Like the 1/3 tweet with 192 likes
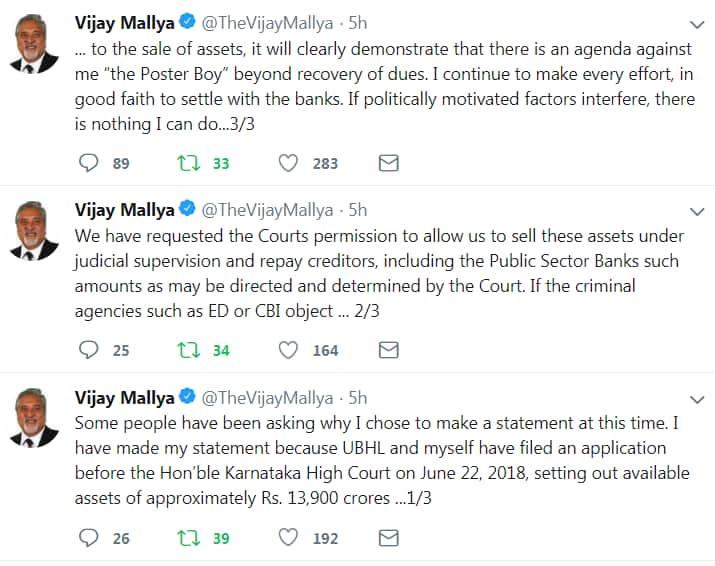The height and width of the screenshot is (566, 715). [289, 538]
